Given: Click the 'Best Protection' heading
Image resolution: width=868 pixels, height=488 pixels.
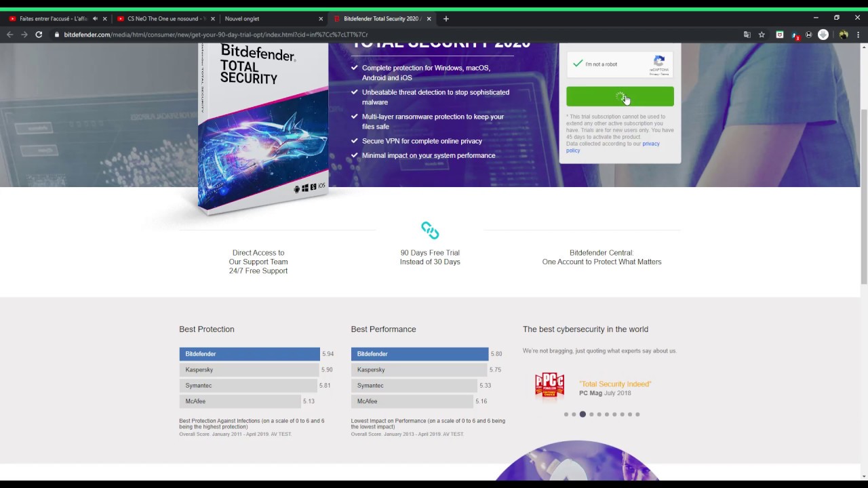Looking at the screenshot, I should coord(207,329).
